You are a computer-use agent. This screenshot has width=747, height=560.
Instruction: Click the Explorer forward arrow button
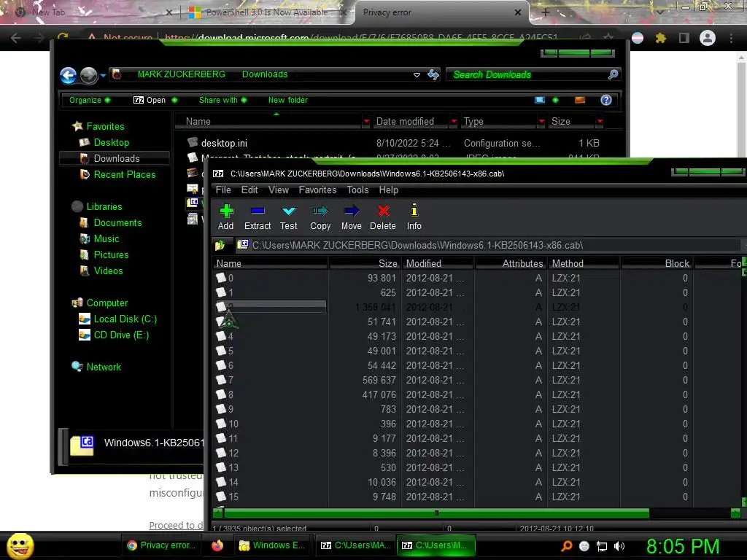click(88, 75)
